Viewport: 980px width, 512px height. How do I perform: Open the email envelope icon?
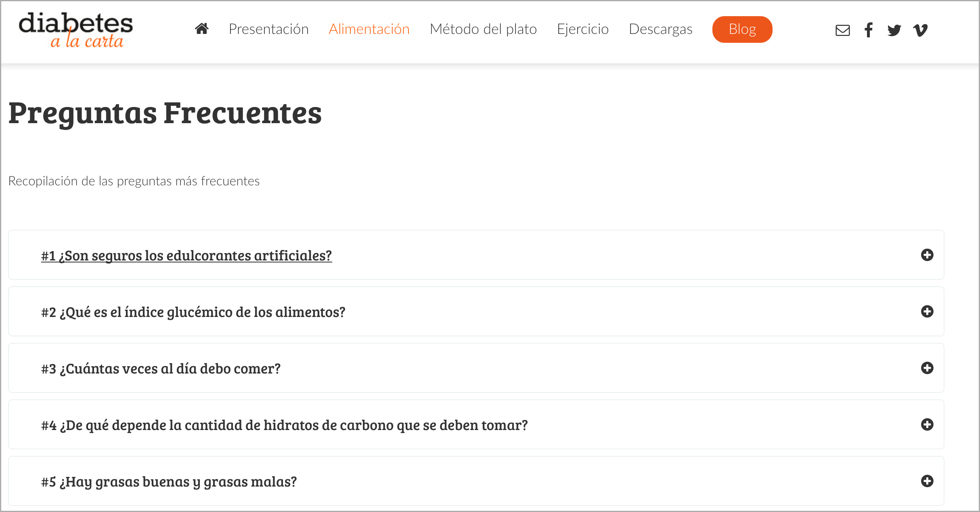[842, 30]
